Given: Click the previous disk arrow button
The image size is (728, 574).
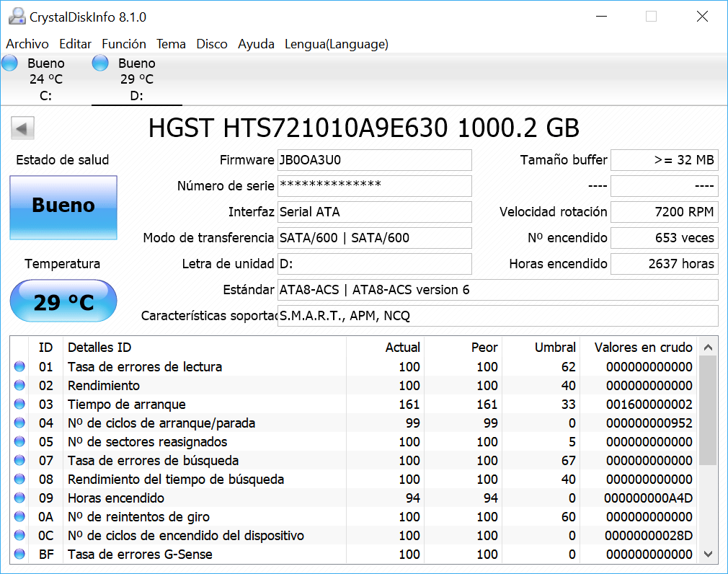Looking at the screenshot, I should coord(23,128).
